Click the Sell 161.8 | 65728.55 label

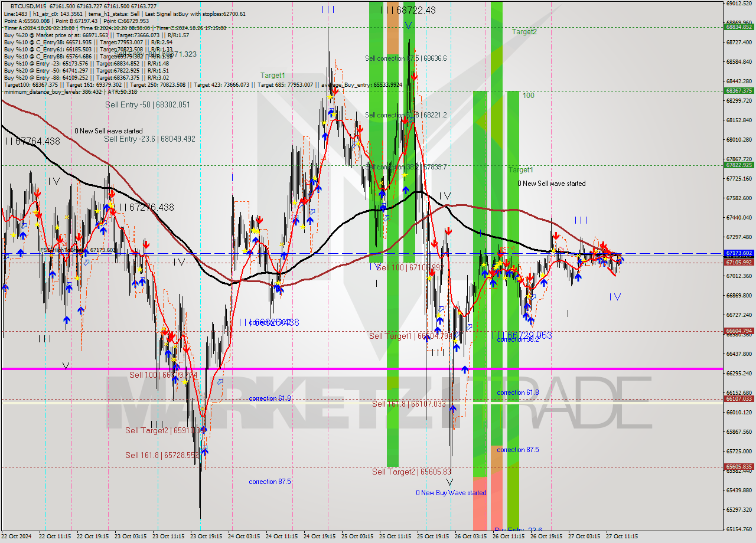coord(162,455)
